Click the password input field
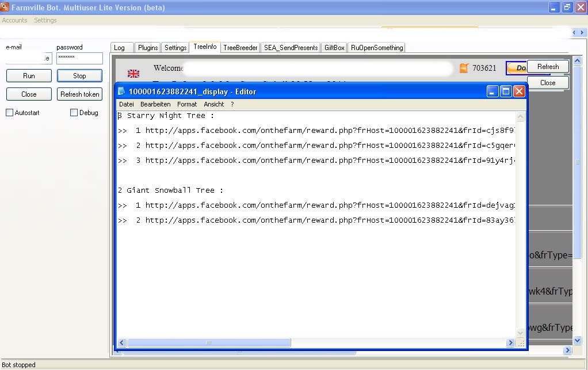The image size is (588, 370). click(79, 58)
